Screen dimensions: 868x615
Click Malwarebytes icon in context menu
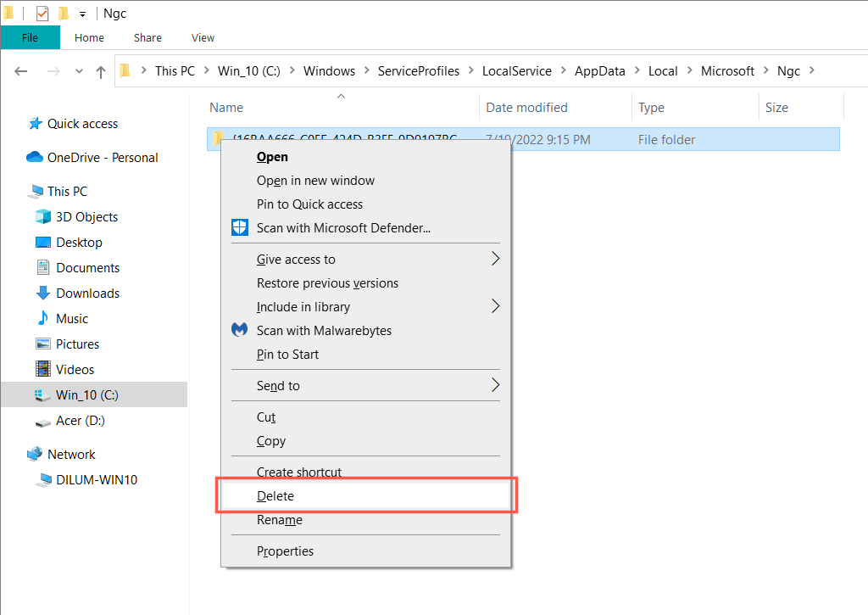click(x=240, y=330)
